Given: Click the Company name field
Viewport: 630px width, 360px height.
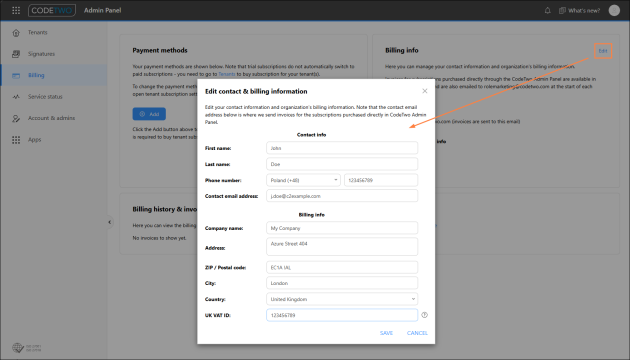Looking at the screenshot, I should (x=342, y=228).
